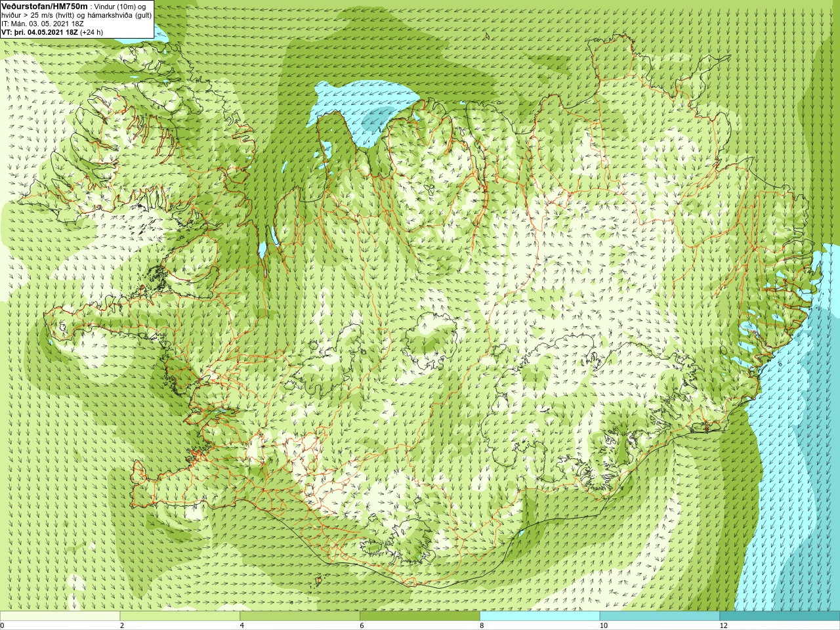Click the line "hviður > 25 m/s (hvítt)"

(x=39, y=15)
